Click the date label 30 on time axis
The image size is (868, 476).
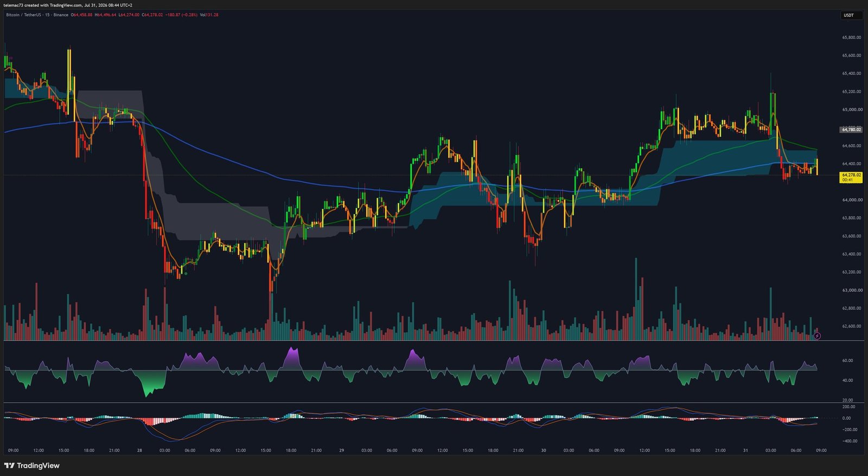(x=543, y=451)
